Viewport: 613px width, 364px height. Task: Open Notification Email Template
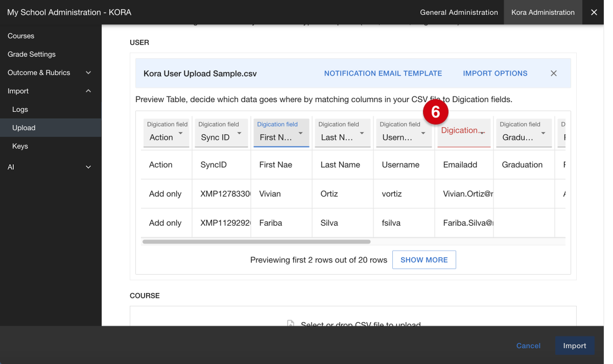point(383,74)
